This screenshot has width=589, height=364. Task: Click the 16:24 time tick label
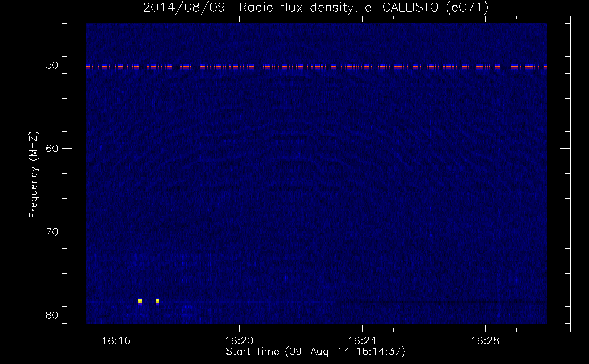(362, 341)
